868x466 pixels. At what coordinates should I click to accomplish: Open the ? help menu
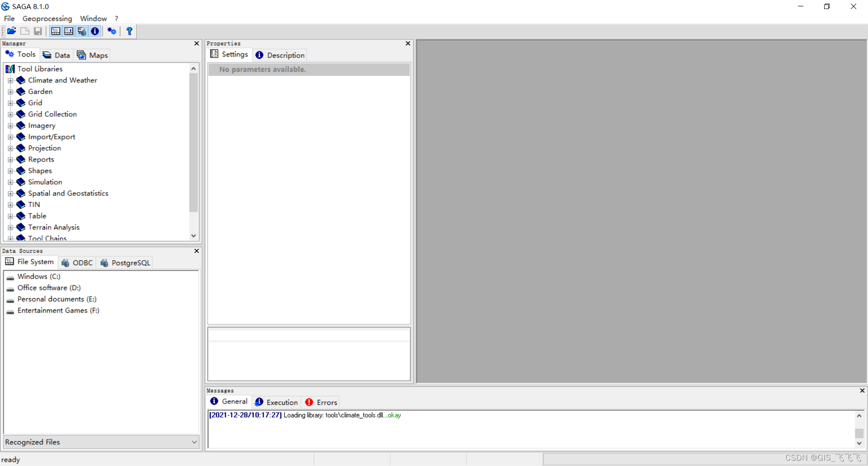116,19
